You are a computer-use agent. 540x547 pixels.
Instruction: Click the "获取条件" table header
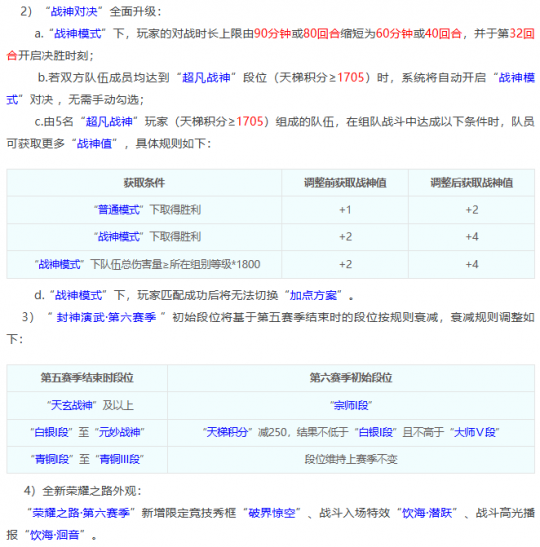point(144,183)
